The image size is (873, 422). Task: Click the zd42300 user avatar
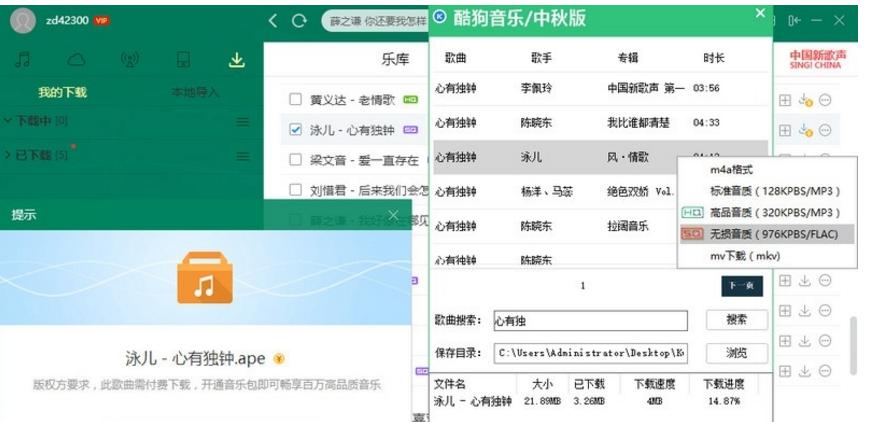23,21
